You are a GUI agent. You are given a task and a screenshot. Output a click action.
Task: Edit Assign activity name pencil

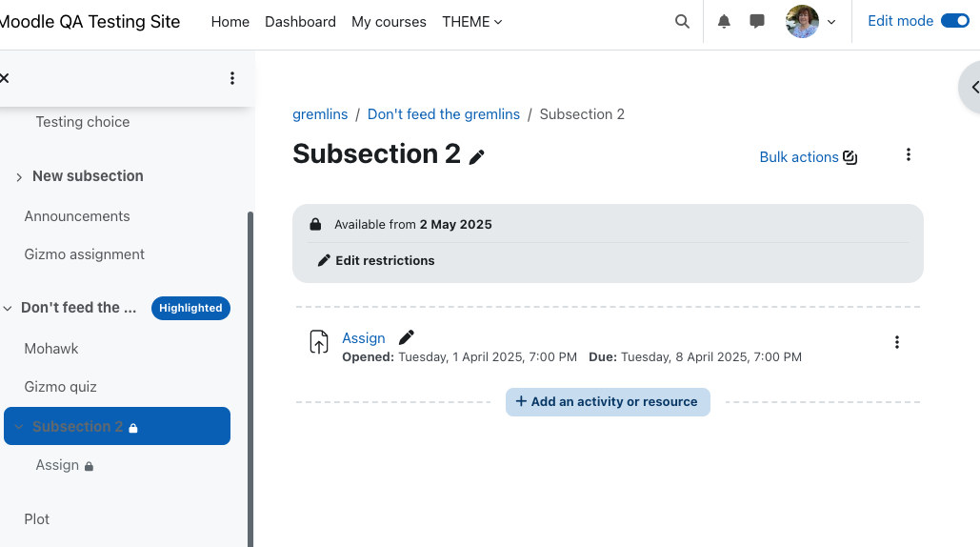pos(407,337)
